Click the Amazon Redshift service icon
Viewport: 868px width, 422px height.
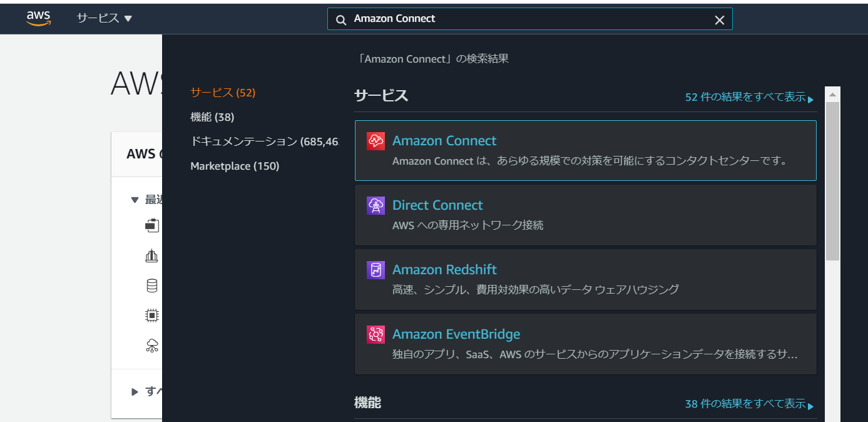375,270
